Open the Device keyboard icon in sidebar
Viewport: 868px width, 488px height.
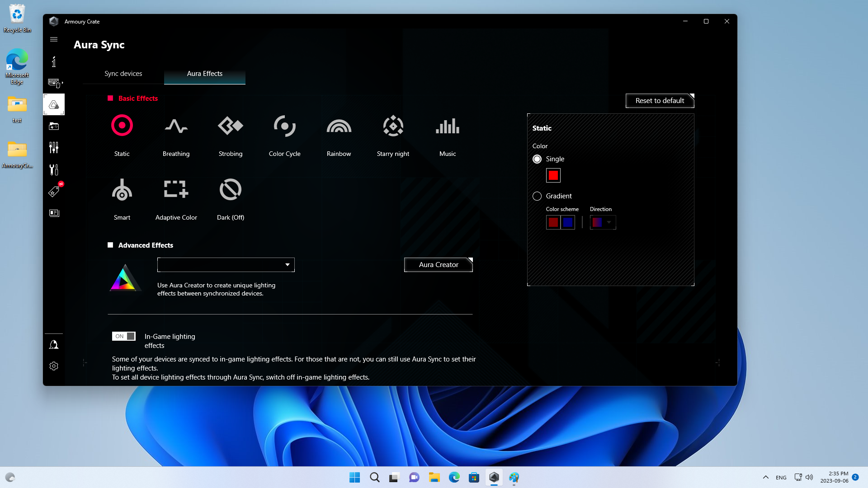coord(54,83)
